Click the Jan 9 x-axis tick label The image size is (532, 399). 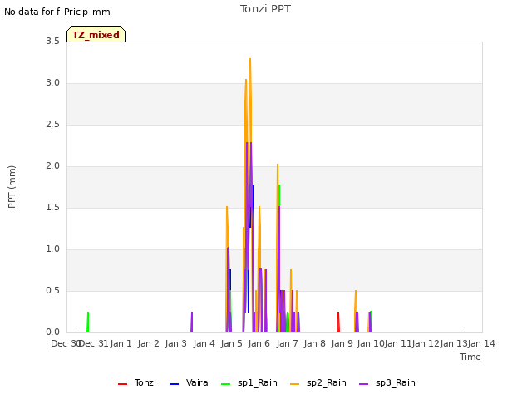pos(342,343)
